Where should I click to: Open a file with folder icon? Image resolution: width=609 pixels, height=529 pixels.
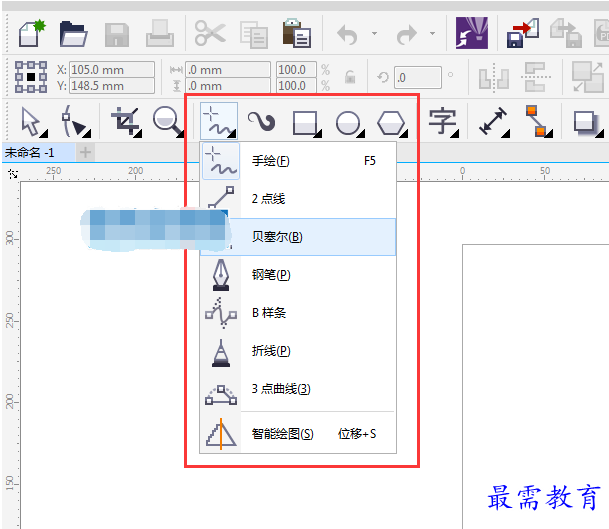click(74, 34)
